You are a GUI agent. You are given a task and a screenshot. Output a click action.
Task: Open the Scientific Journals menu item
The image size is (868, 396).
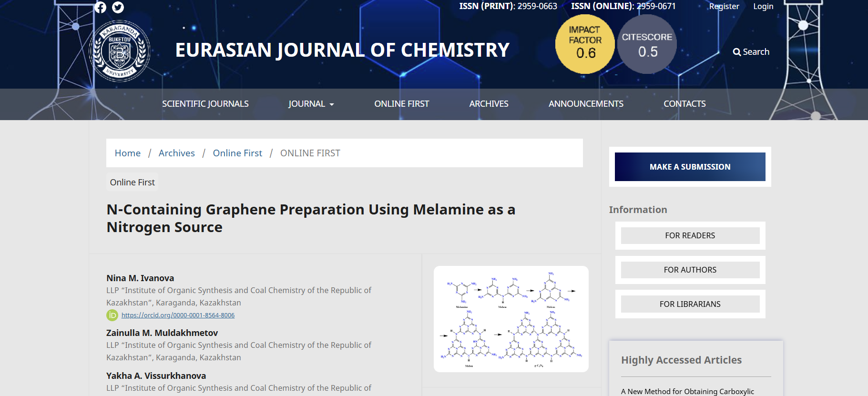click(205, 104)
